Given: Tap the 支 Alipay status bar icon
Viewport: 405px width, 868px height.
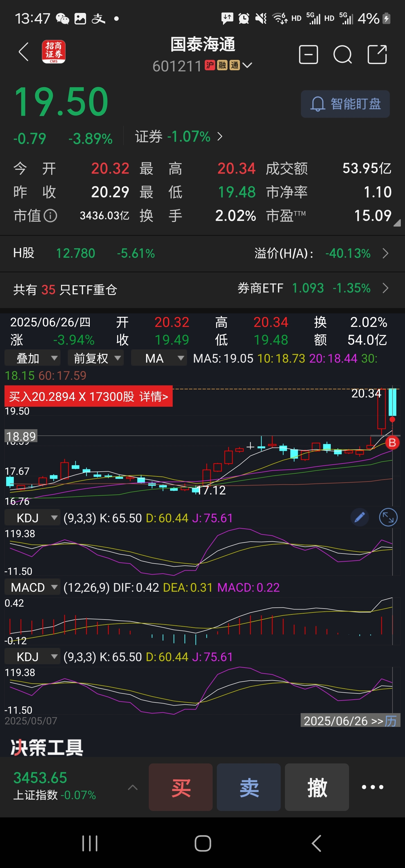Looking at the screenshot, I should point(98,19).
